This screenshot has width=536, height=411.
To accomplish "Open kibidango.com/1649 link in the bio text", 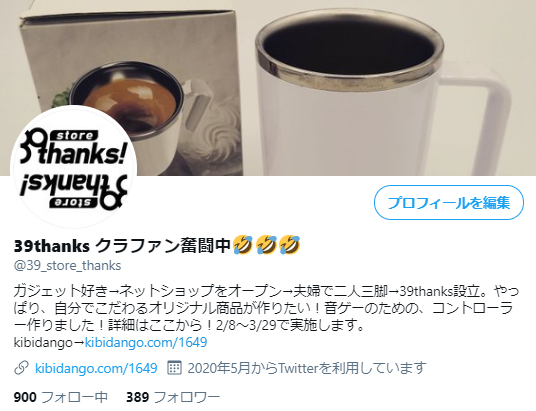I will (146, 342).
